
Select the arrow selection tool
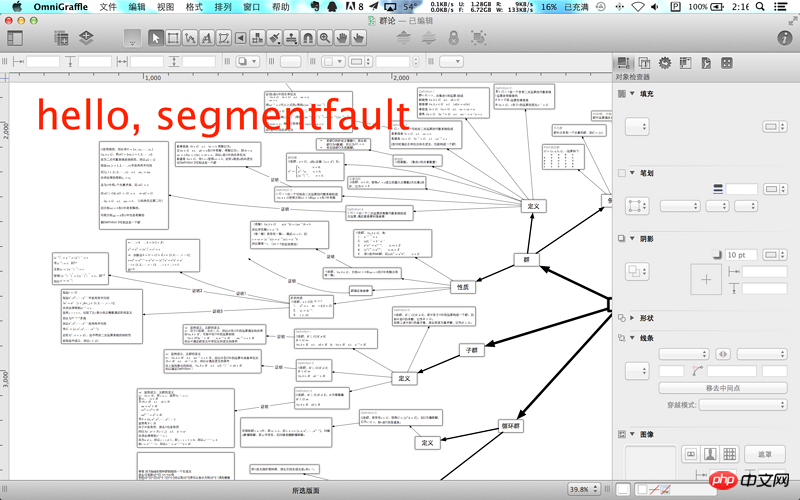point(156,38)
